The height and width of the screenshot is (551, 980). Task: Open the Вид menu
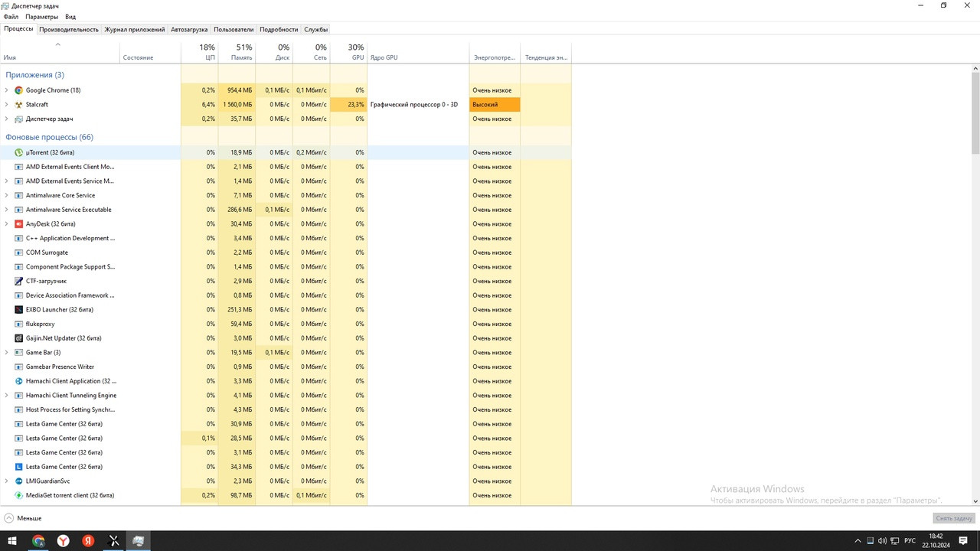coord(70,17)
